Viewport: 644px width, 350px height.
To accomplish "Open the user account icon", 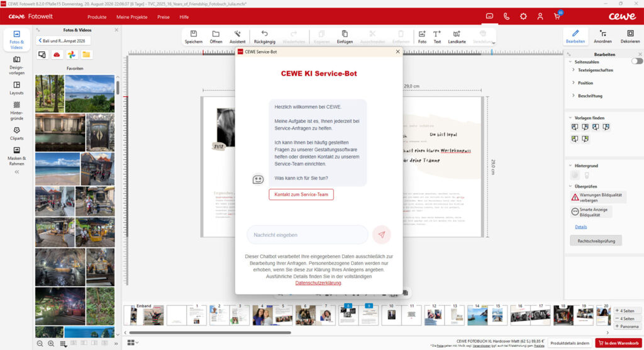I will coord(540,16).
